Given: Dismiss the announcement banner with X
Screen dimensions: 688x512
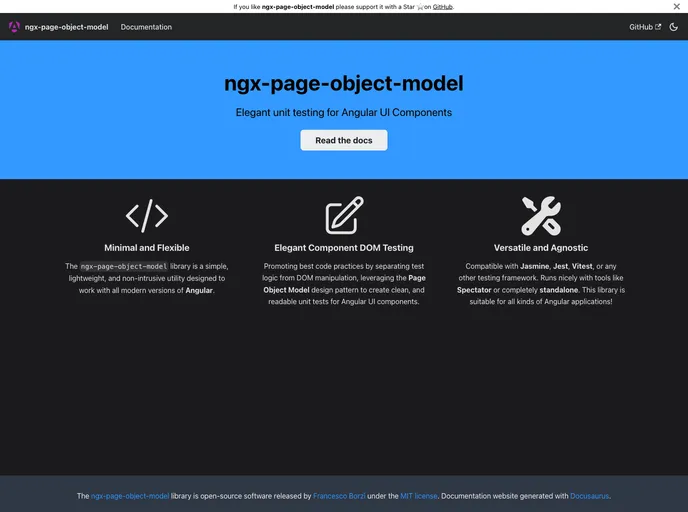Looking at the screenshot, I should click(x=677, y=7).
